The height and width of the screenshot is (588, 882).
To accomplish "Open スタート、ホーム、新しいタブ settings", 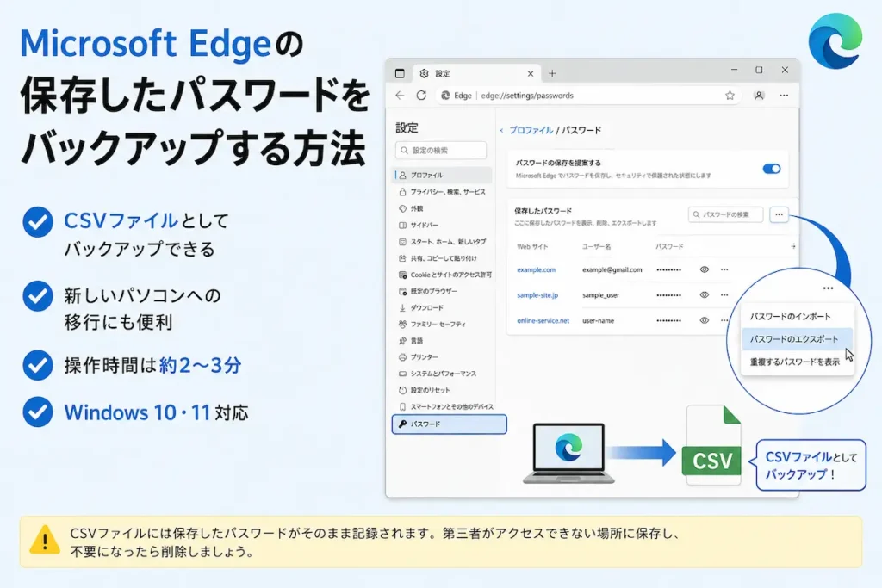I will pyautogui.click(x=442, y=242).
